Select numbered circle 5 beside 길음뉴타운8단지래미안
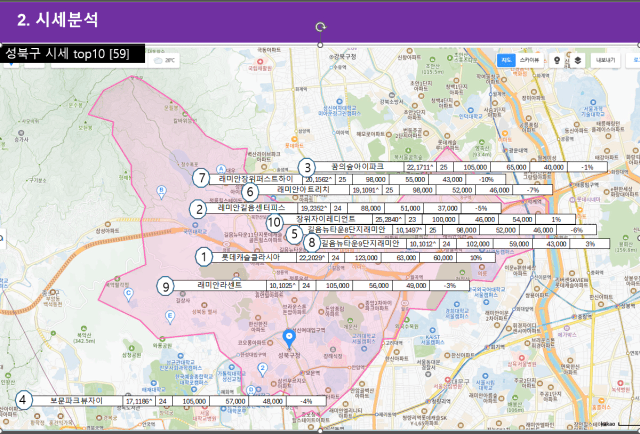 pos(294,234)
